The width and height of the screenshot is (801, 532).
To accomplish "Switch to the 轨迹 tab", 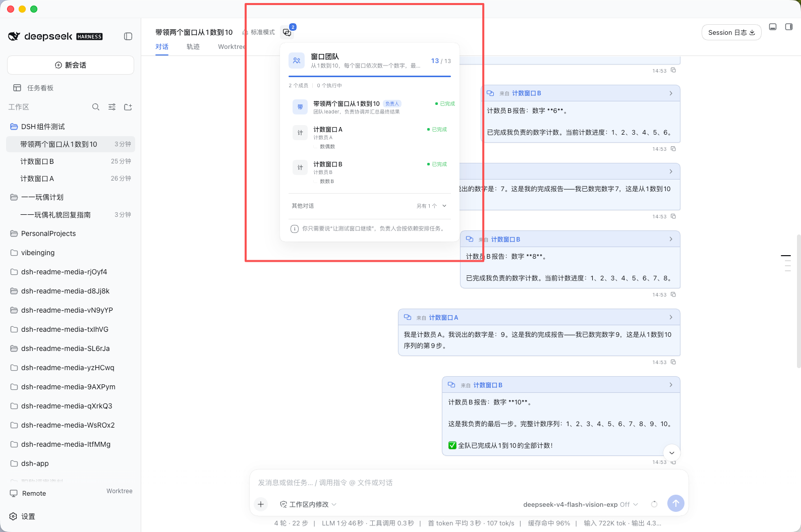I will point(193,47).
